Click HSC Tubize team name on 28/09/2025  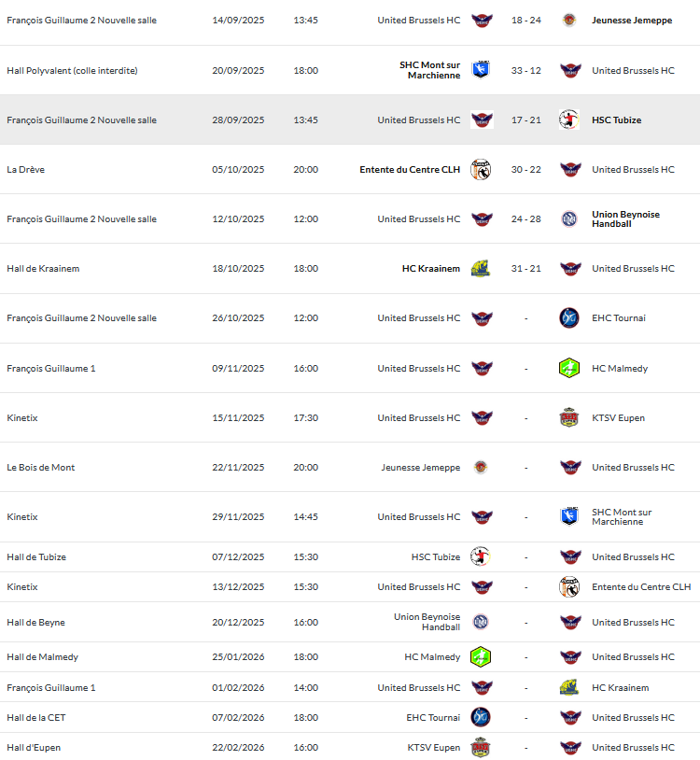(x=616, y=120)
